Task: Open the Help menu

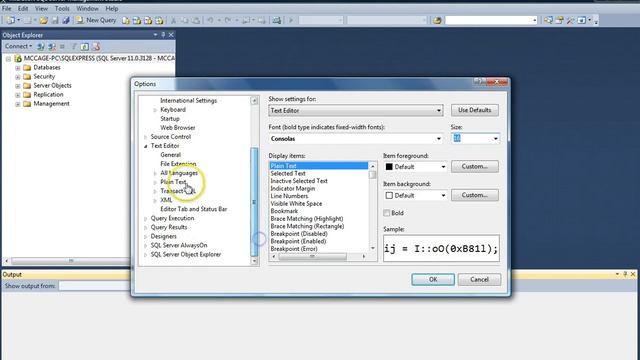Action: [x=111, y=8]
